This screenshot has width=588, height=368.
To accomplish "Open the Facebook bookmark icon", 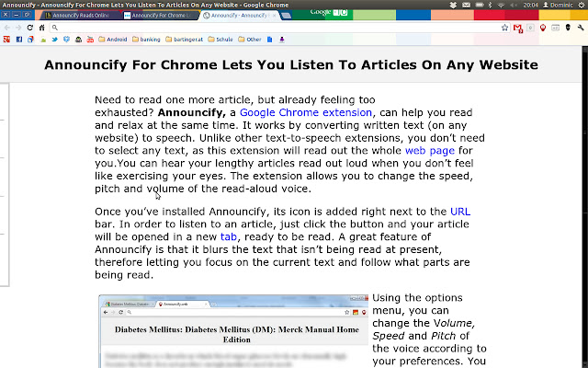I will tap(18, 39).
